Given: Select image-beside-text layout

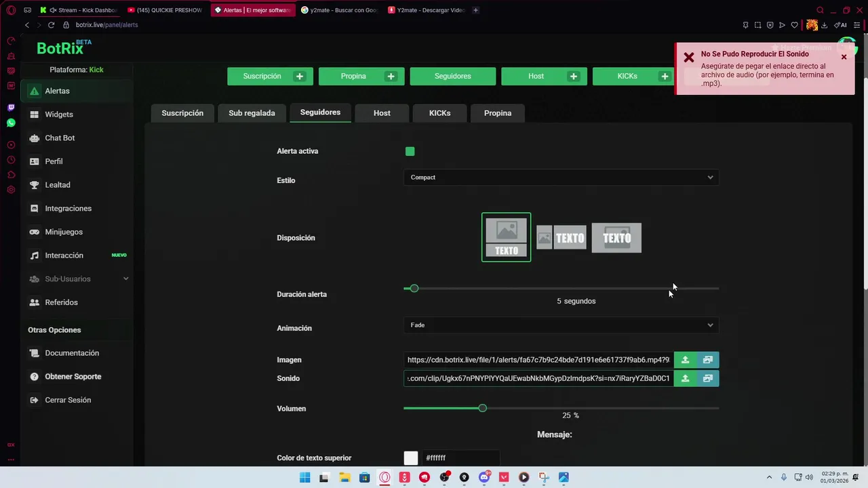Looking at the screenshot, I should click(561, 238).
